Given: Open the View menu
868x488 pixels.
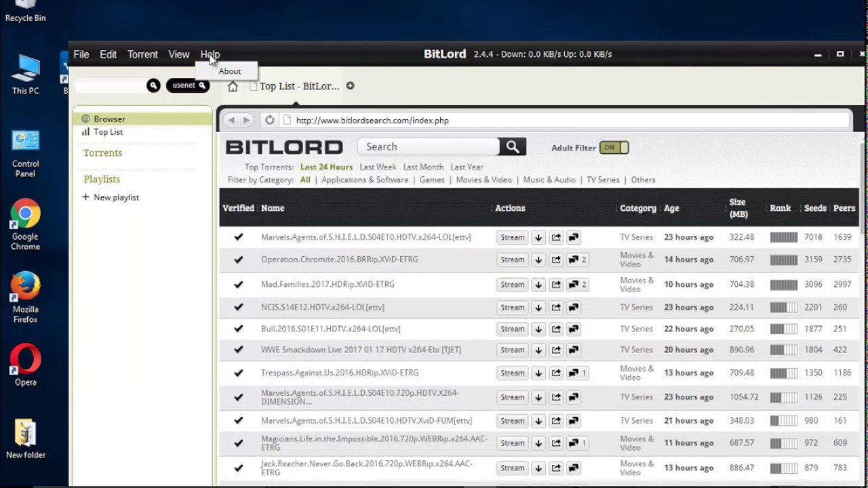Looking at the screenshot, I should click(x=179, y=54).
